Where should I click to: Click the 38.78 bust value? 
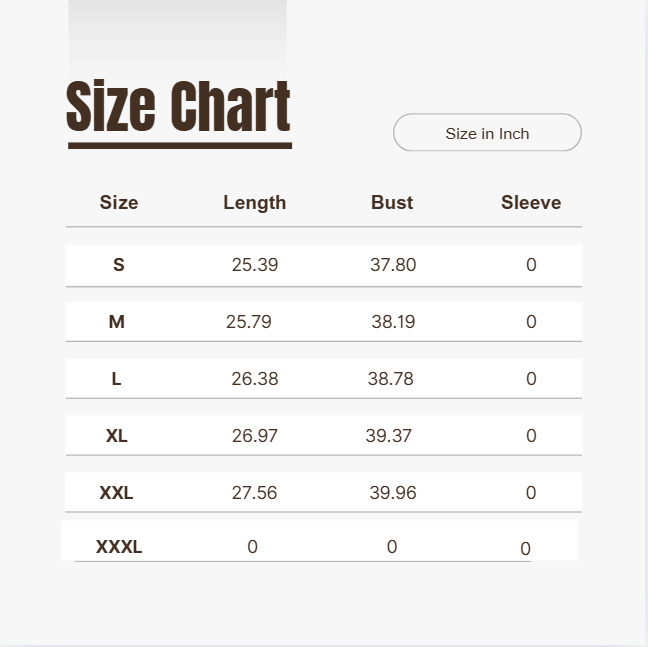pyautogui.click(x=390, y=379)
